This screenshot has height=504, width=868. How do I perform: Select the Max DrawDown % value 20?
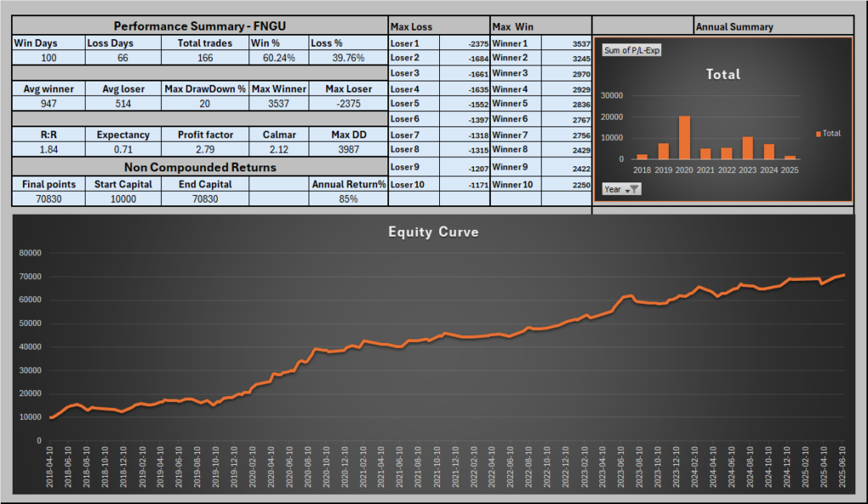click(x=205, y=104)
